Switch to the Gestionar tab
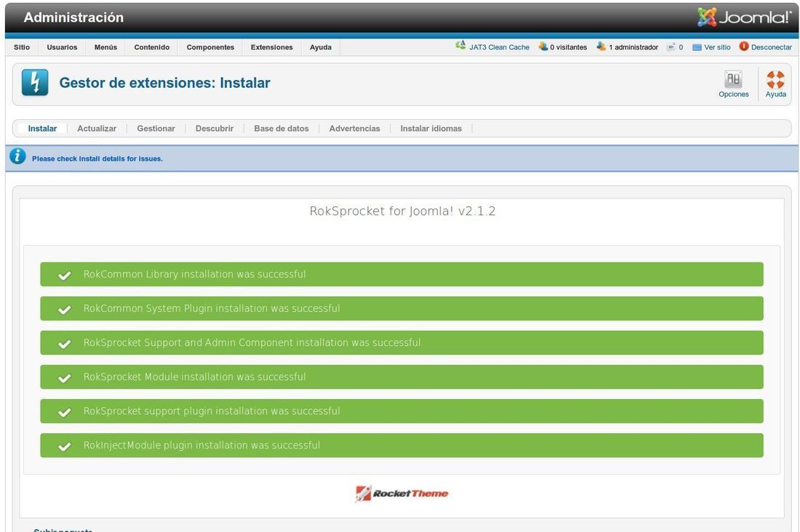 point(156,129)
